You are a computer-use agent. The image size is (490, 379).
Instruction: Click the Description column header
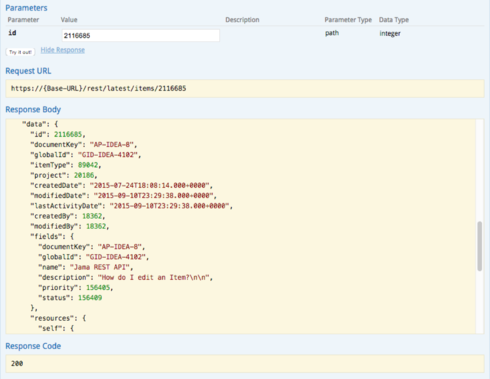(x=242, y=20)
